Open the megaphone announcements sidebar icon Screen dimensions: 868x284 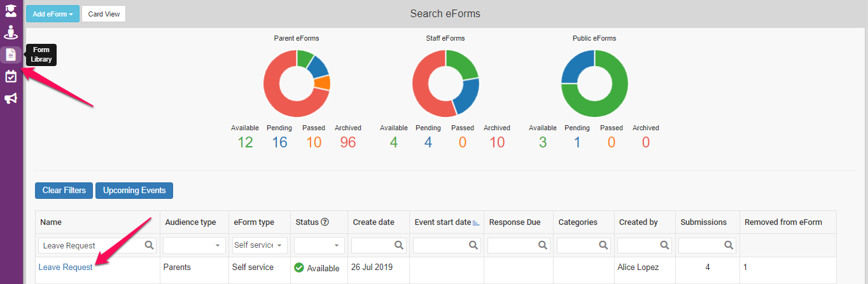11,98
